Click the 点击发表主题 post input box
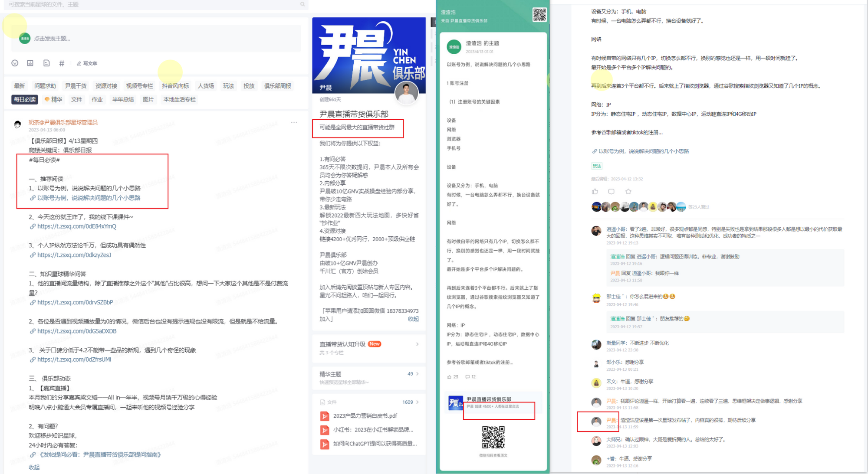The width and height of the screenshot is (868, 474). click(x=156, y=39)
